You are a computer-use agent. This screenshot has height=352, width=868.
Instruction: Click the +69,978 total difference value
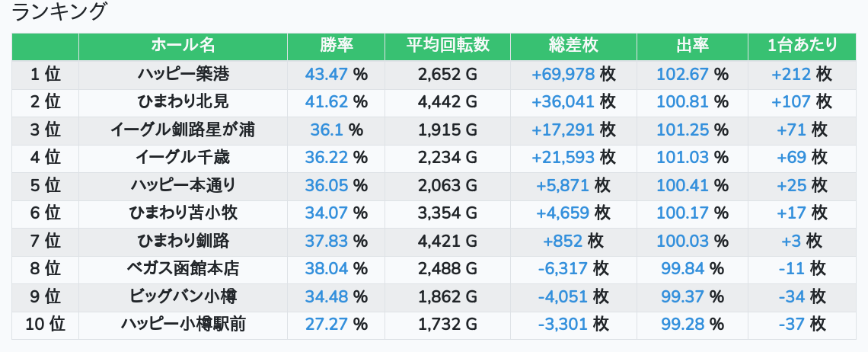tap(563, 74)
